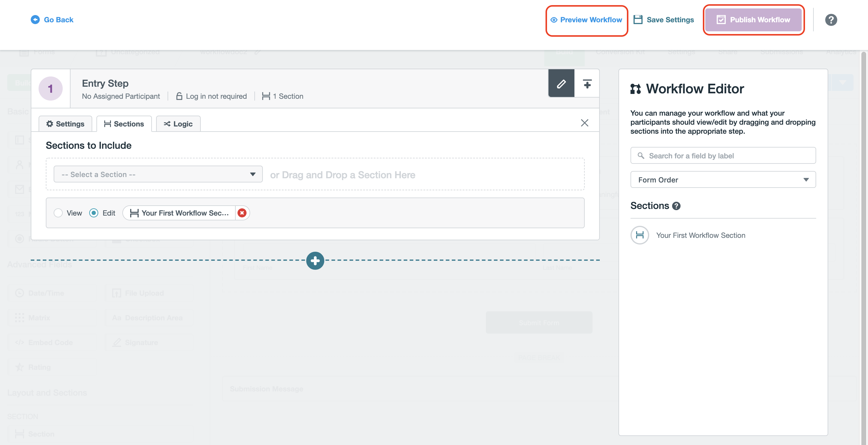Click the Sections help tooltip icon
Viewport: 868px width, 445px height.
click(x=676, y=206)
